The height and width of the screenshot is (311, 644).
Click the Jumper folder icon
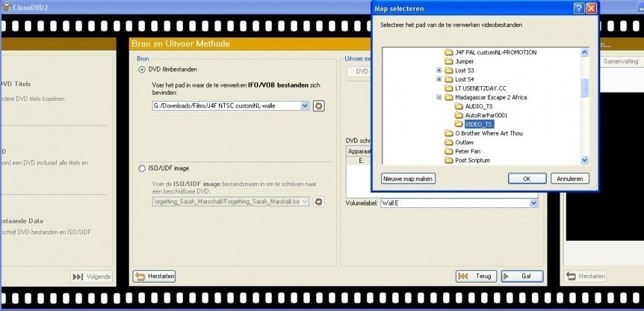coord(449,61)
